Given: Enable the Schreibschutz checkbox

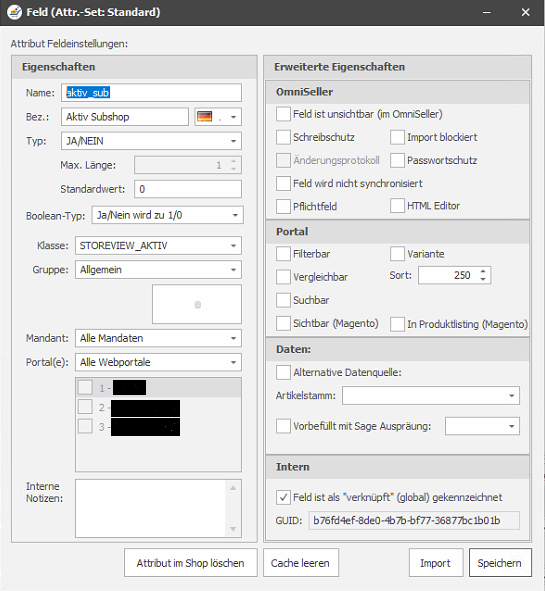Looking at the screenshot, I should coord(283,137).
